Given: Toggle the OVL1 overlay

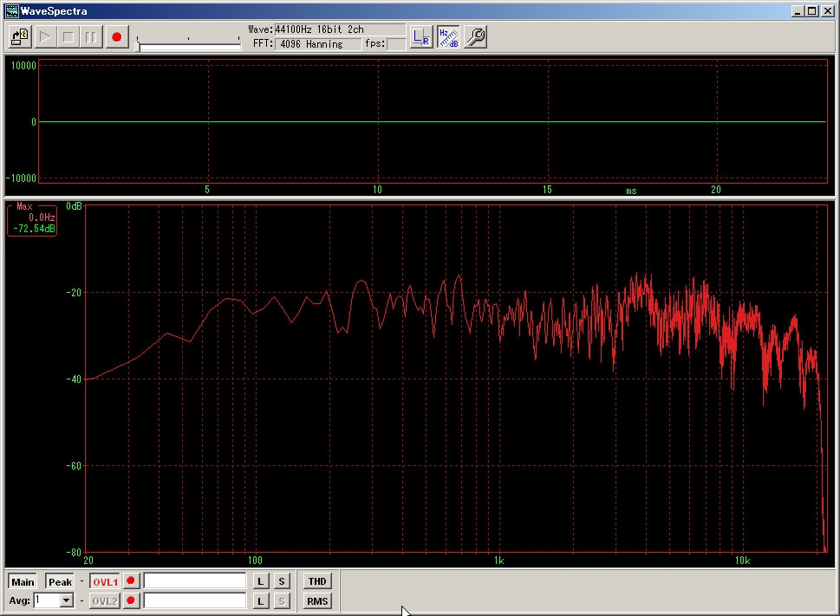Looking at the screenshot, I should tap(105, 581).
